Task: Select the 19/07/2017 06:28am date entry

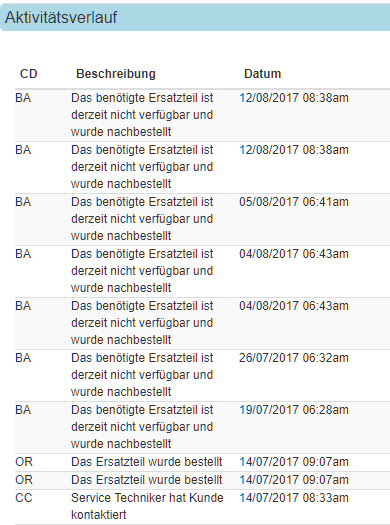Action: [294, 410]
